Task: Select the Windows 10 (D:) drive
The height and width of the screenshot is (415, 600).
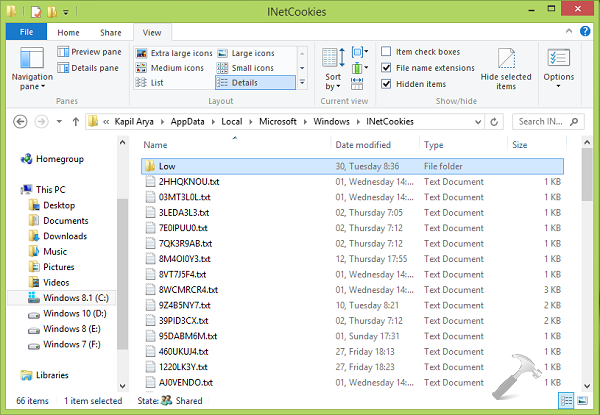Action: click(67, 313)
